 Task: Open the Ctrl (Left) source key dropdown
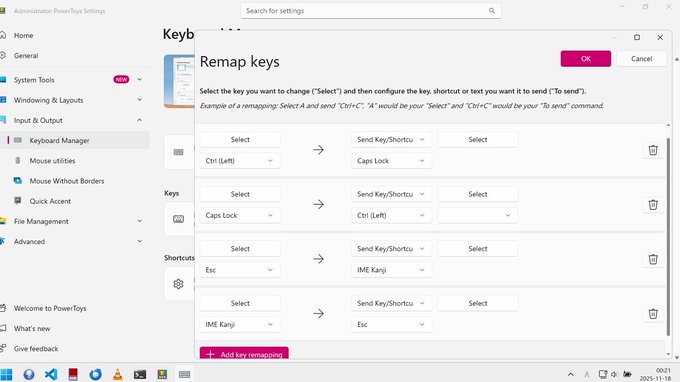point(240,161)
